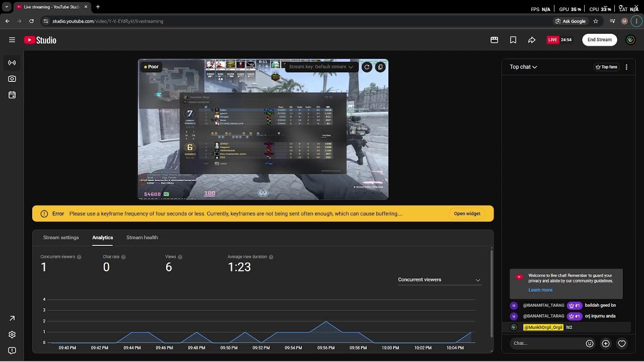
Task: Open the Chrome profile avatar
Action: [625, 21]
